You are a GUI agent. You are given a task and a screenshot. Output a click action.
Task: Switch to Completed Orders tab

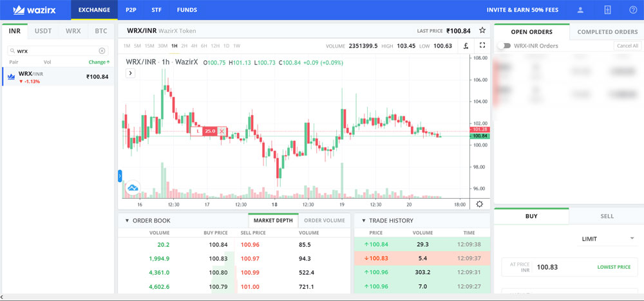coord(607,32)
